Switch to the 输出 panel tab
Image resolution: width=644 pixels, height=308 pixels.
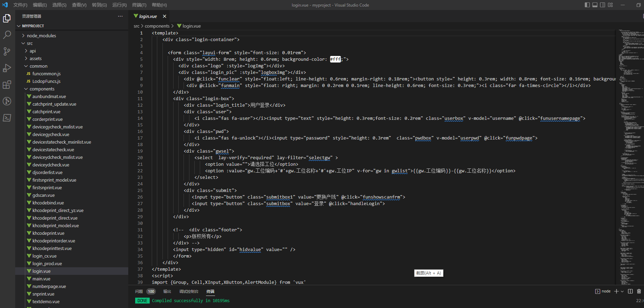tap(167, 291)
